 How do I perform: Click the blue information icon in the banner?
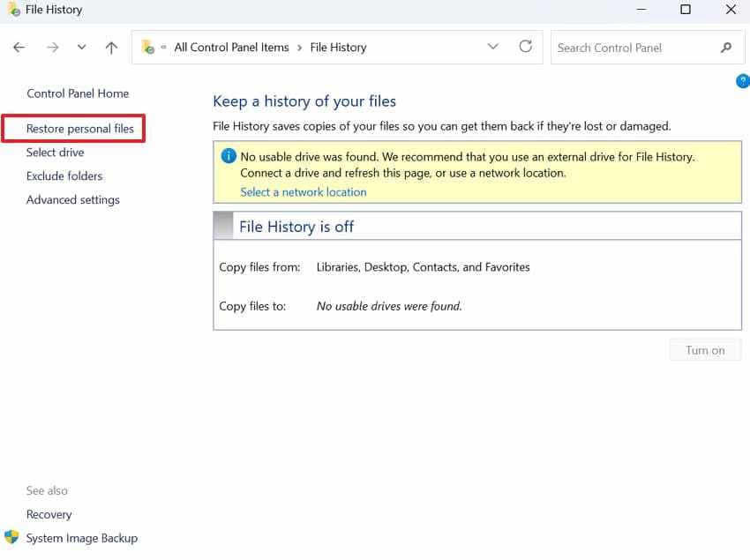coord(229,156)
